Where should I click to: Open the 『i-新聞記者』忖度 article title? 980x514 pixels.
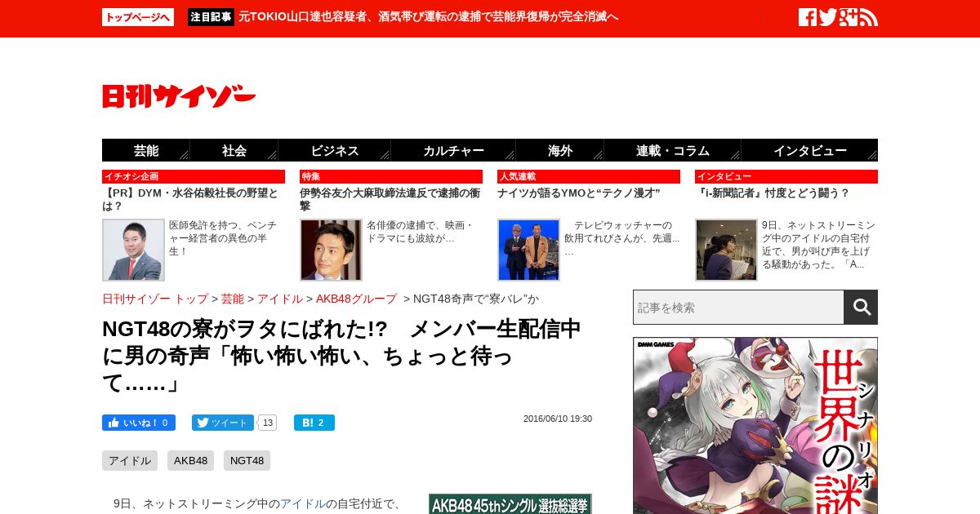(x=773, y=193)
